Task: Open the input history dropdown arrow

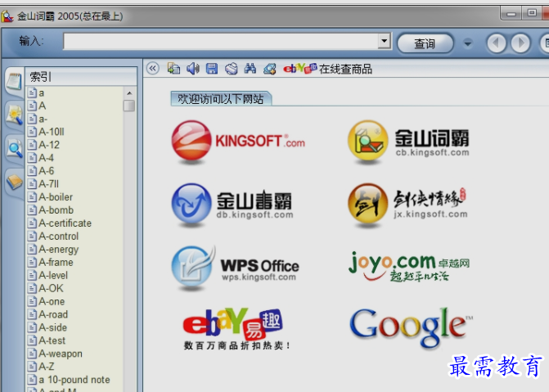Action: [384, 41]
